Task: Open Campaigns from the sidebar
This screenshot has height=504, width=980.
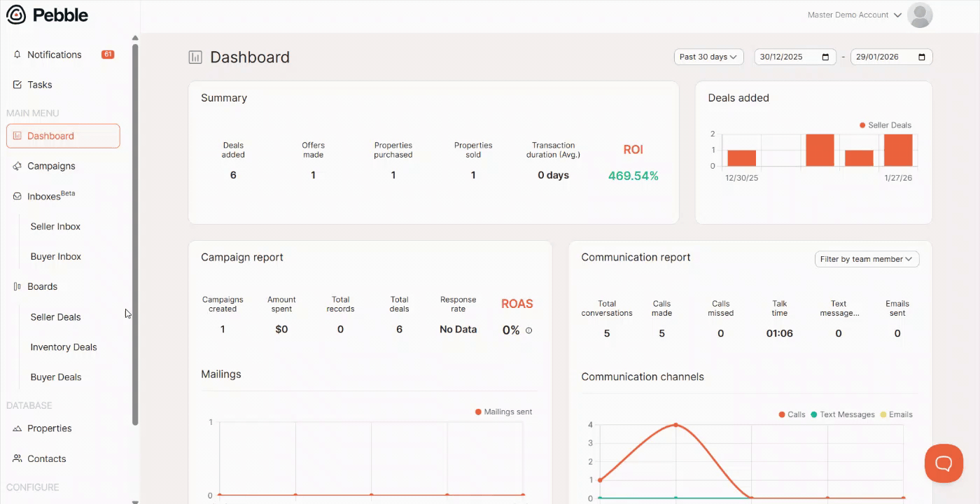Action: (51, 166)
